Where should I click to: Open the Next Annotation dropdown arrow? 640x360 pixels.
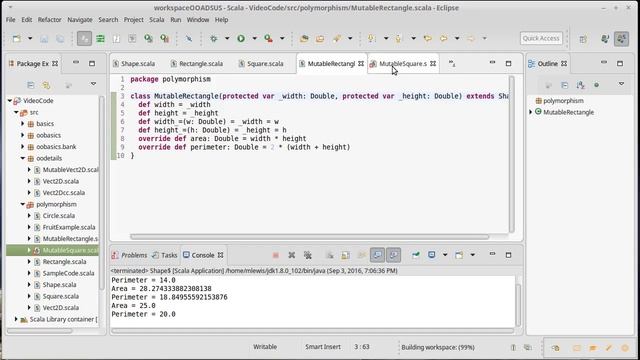click(386, 38)
